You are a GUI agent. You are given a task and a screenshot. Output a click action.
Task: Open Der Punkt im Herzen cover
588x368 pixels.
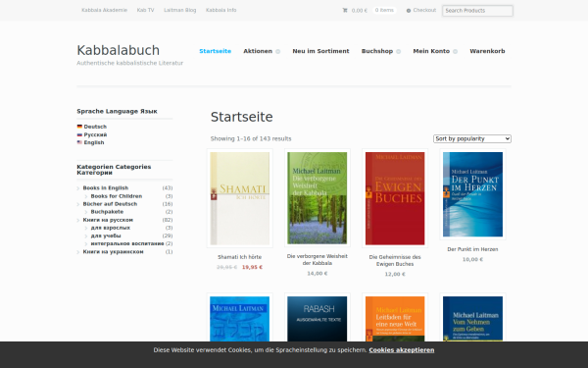click(472, 194)
